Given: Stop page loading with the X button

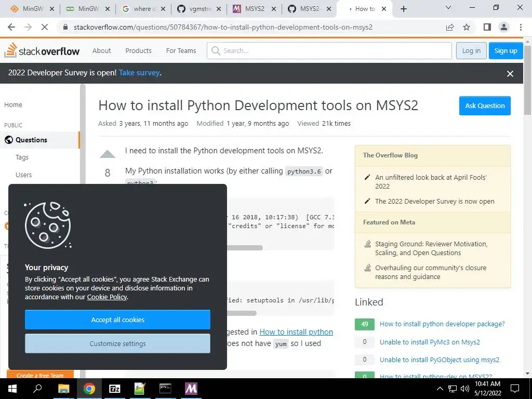Looking at the screenshot, I should click(45, 27).
